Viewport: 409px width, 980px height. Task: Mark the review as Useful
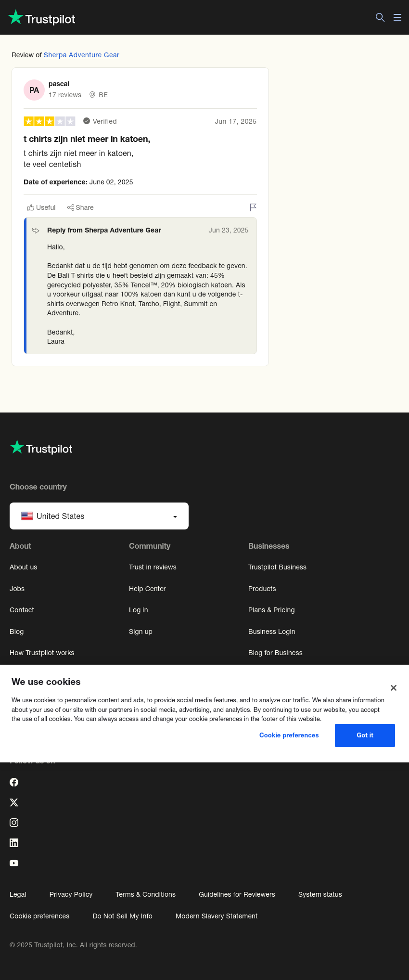[41, 207]
